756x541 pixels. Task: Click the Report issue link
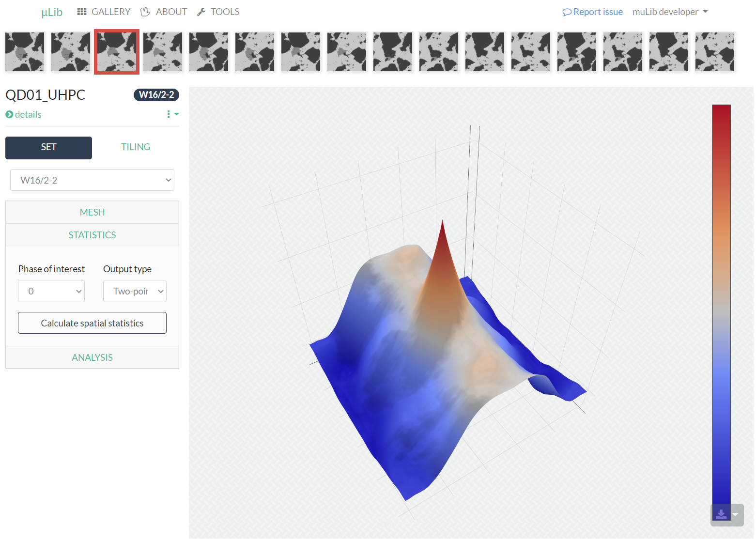(592, 12)
